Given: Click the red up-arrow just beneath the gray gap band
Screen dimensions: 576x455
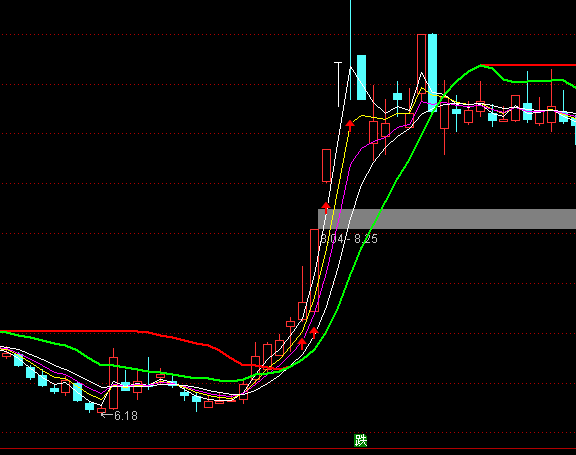Looking at the screenshot, I should point(314,333).
